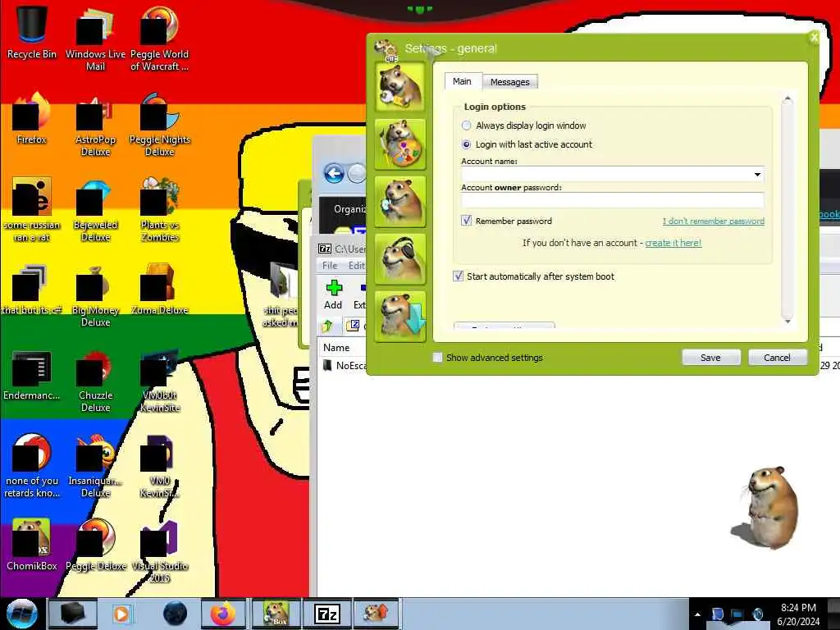Enable Show advanced settings checkbox

438,358
